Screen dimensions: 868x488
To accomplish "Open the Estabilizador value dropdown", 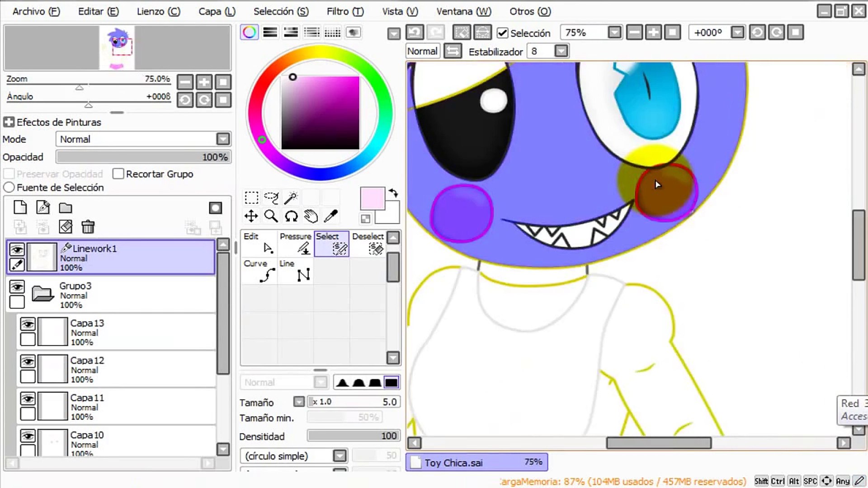I will (561, 51).
